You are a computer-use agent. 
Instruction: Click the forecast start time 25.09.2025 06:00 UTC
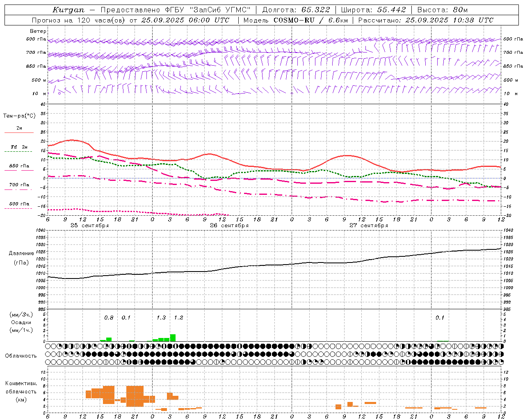click(x=185, y=20)
